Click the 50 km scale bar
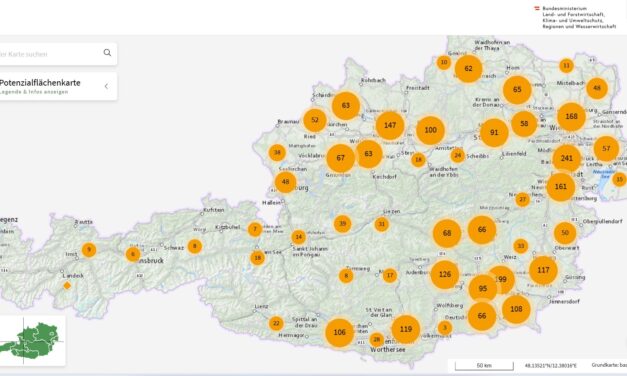 click(x=484, y=366)
